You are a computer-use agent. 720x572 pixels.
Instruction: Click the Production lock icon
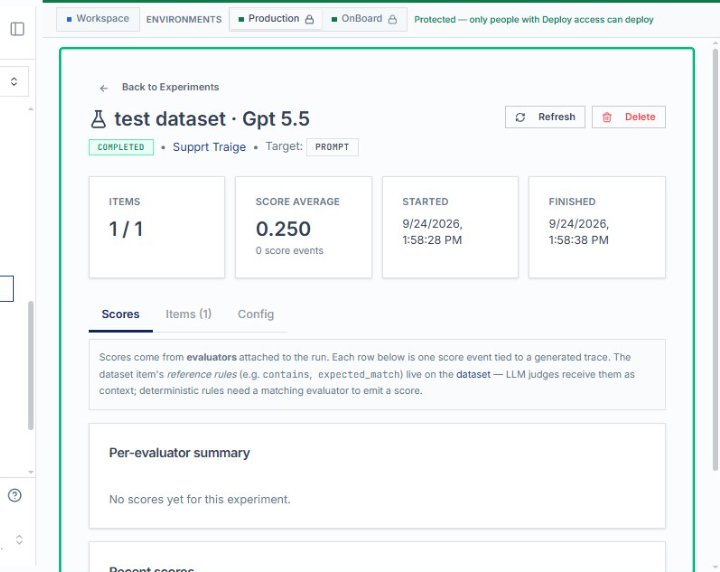pyautogui.click(x=309, y=19)
